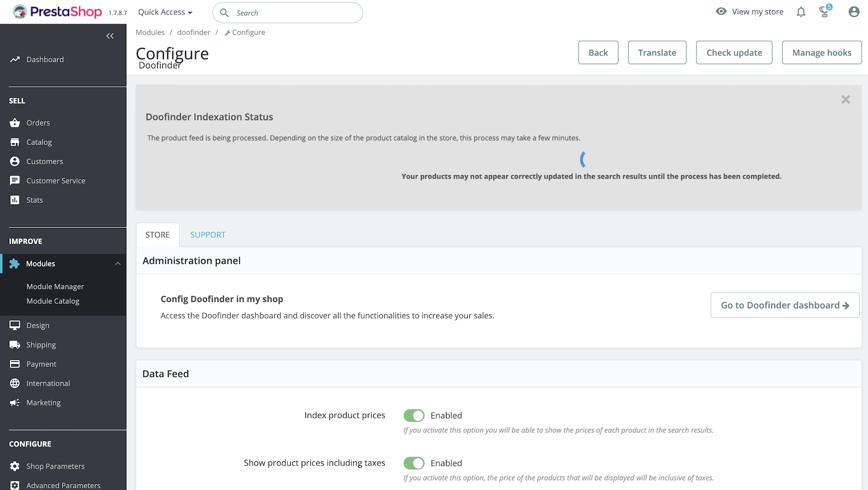Image resolution: width=868 pixels, height=490 pixels.
Task: Click the search magnifier icon
Action: (224, 12)
